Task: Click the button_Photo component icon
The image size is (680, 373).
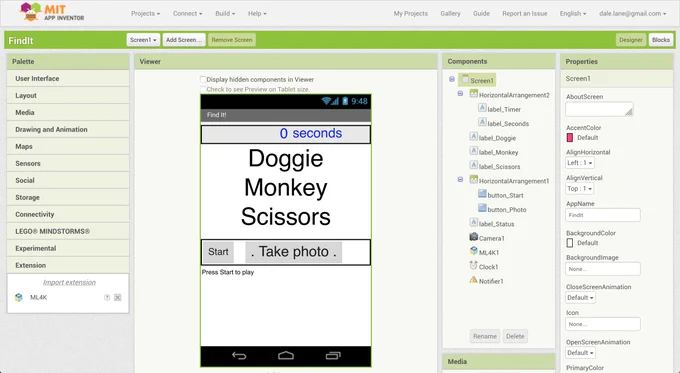Action: 482,208
